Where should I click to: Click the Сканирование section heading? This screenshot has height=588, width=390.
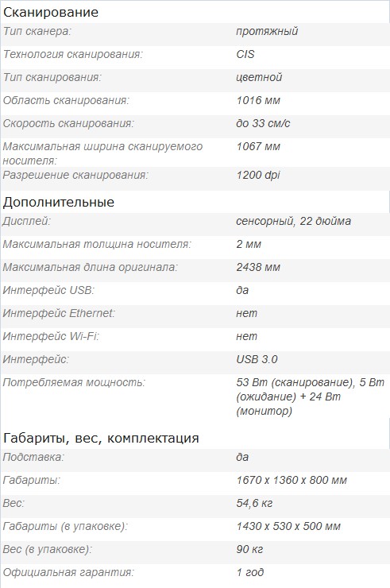[x=50, y=12]
